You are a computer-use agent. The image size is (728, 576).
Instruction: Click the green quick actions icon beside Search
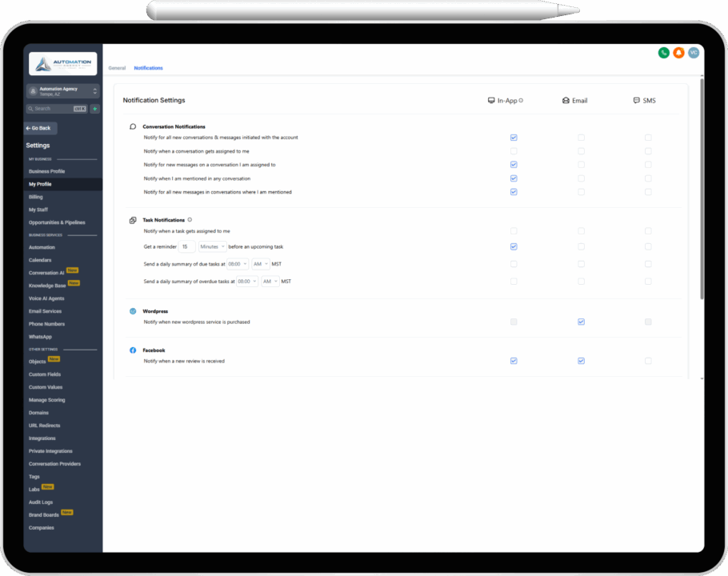tap(95, 109)
